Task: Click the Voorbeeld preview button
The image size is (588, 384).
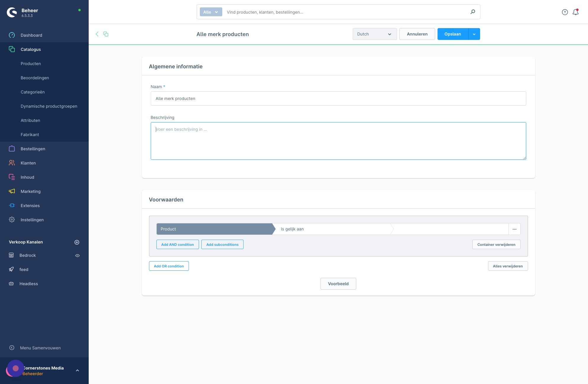Action: [x=338, y=284]
